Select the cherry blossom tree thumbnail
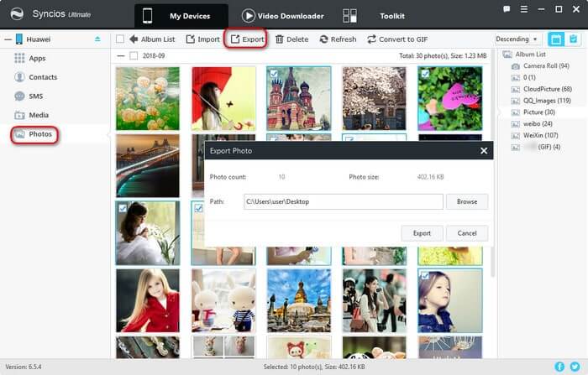 375,98
